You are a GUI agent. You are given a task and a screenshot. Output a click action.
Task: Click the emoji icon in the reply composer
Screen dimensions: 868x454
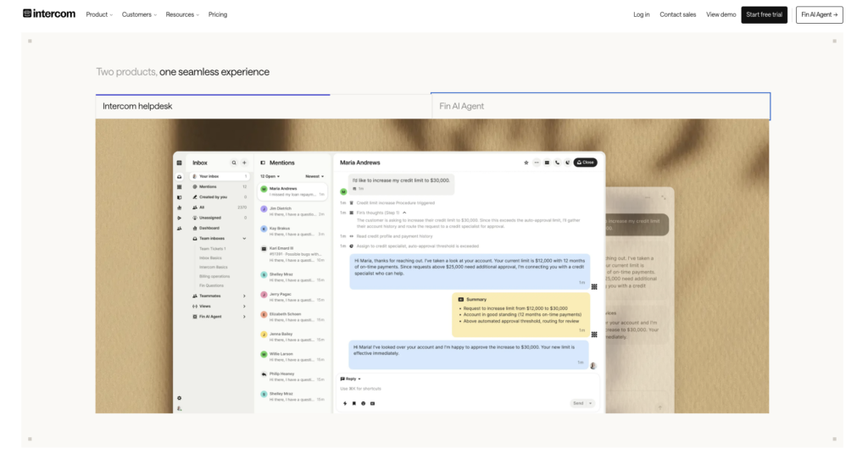click(x=363, y=404)
